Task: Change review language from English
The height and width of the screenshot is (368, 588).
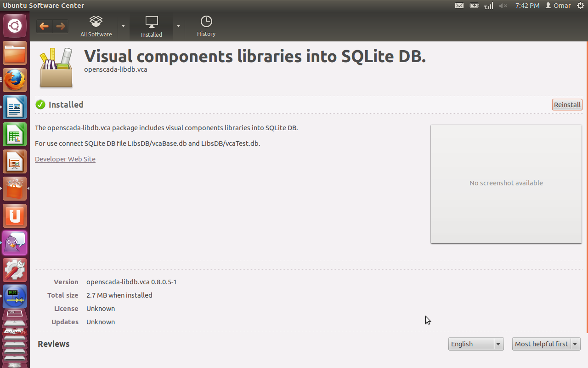Action: (x=475, y=344)
